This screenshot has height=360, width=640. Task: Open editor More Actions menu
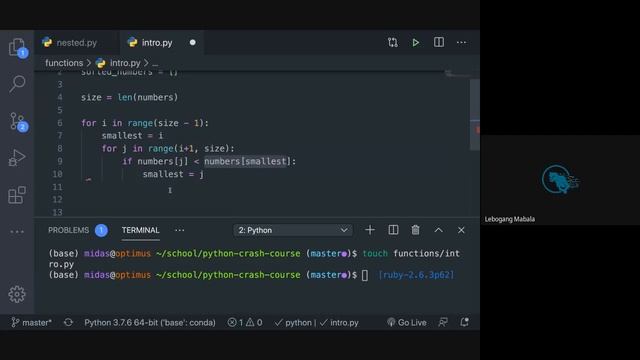[x=461, y=42]
